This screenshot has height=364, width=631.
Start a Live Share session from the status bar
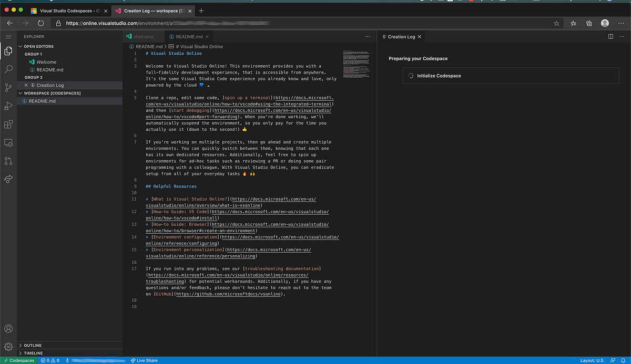(143, 360)
